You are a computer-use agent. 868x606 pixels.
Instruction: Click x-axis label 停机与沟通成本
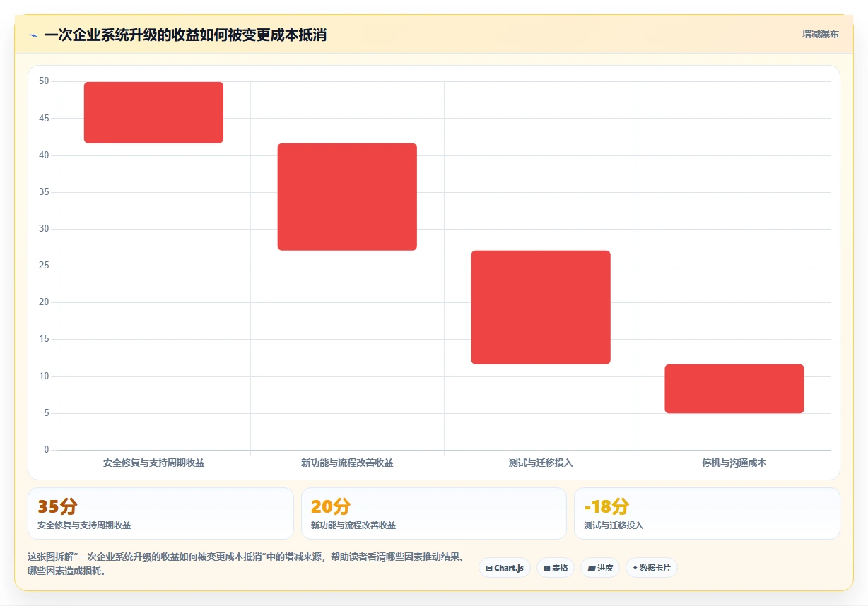coord(734,463)
